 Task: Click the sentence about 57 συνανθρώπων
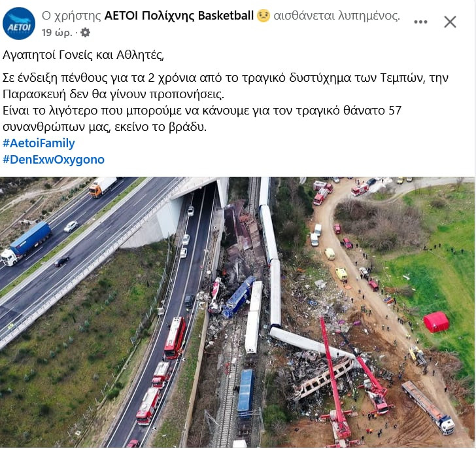pyautogui.click(x=202, y=118)
